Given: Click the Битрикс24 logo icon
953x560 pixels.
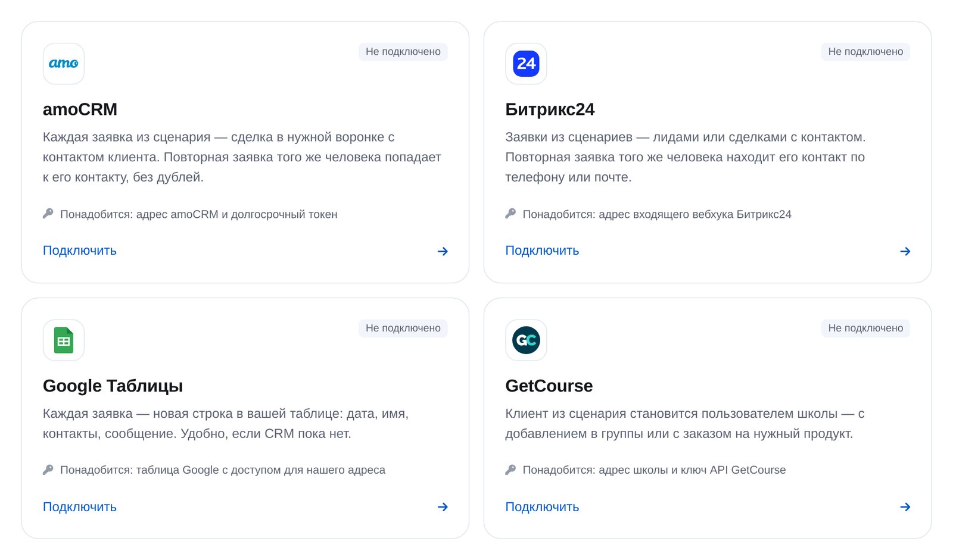Looking at the screenshot, I should click(526, 64).
